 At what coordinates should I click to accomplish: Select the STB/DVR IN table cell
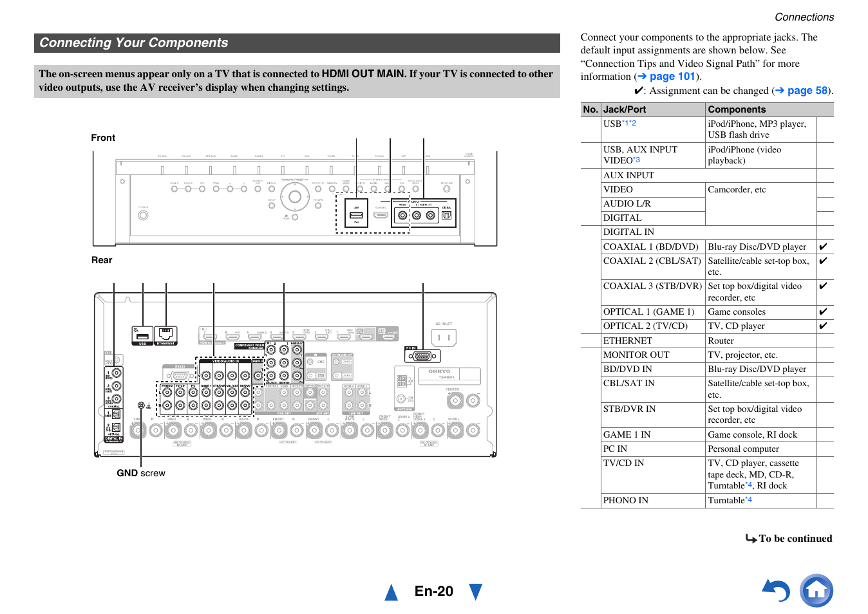tap(653, 414)
